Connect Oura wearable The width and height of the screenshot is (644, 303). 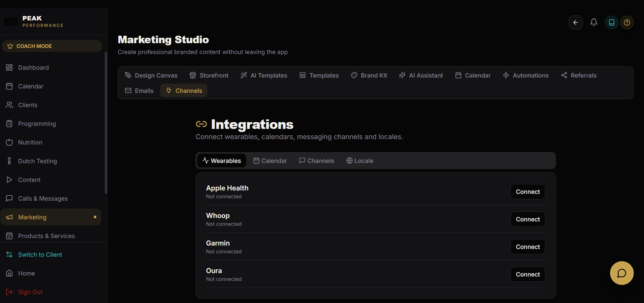point(528,274)
